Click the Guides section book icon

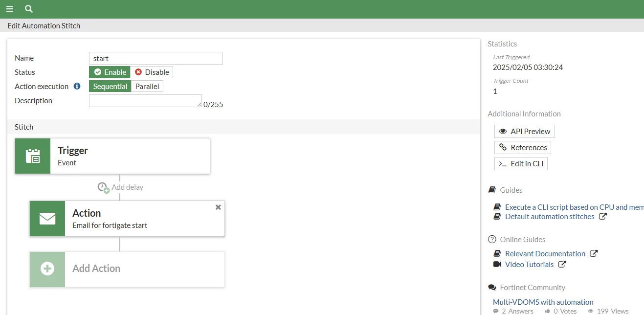coord(492,190)
